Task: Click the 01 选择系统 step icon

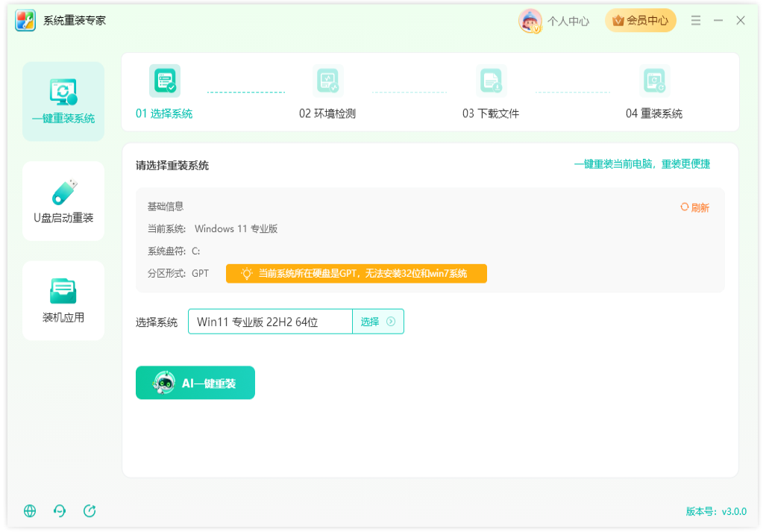Action: pyautogui.click(x=164, y=81)
